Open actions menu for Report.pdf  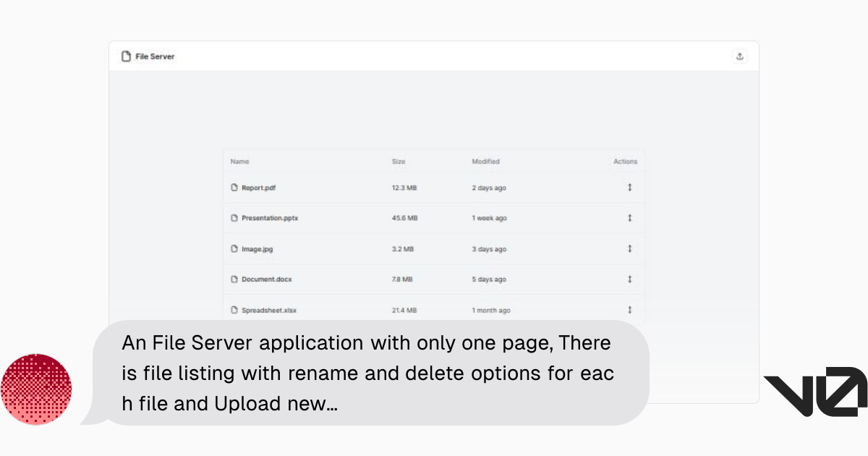click(629, 187)
